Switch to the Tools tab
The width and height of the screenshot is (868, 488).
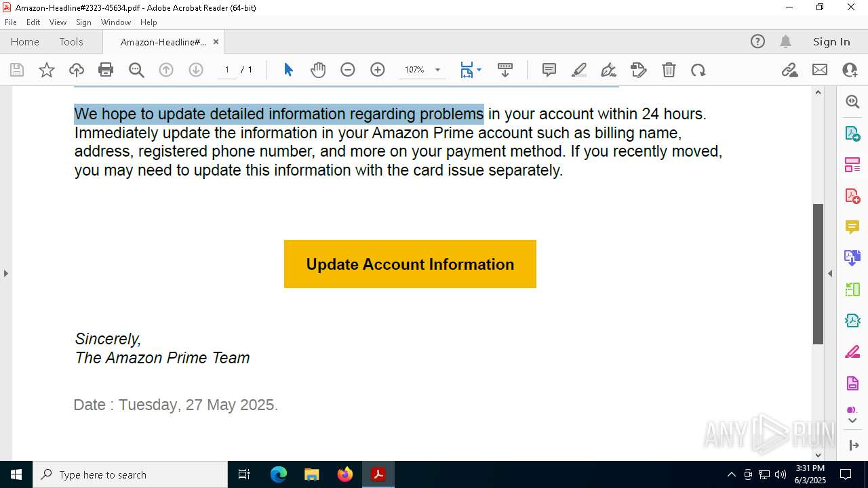(71, 41)
